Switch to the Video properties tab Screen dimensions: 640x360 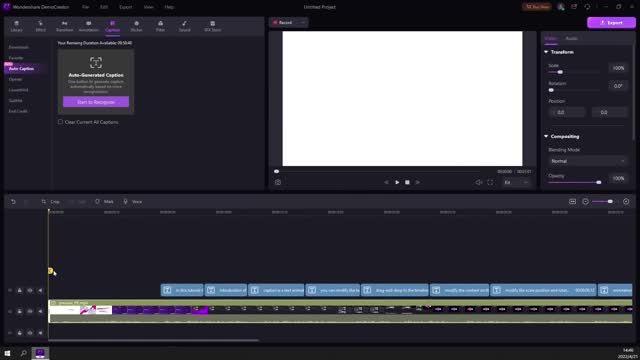click(551, 38)
